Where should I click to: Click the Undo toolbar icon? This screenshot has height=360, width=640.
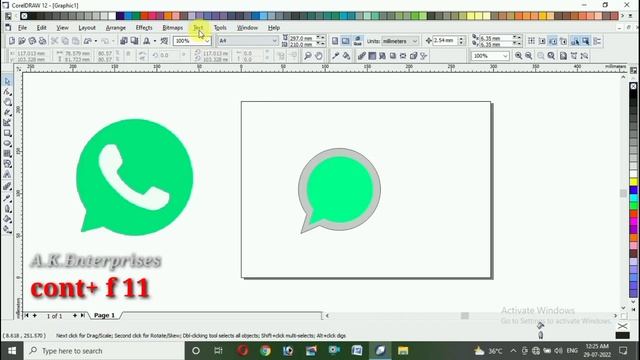87,41
